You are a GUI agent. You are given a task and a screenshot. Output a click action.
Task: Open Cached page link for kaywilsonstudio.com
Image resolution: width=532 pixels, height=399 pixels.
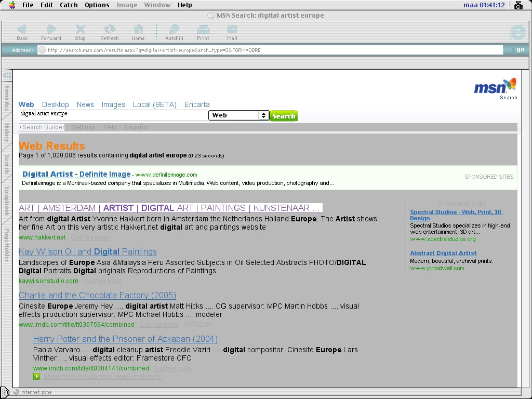coord(103,281)
